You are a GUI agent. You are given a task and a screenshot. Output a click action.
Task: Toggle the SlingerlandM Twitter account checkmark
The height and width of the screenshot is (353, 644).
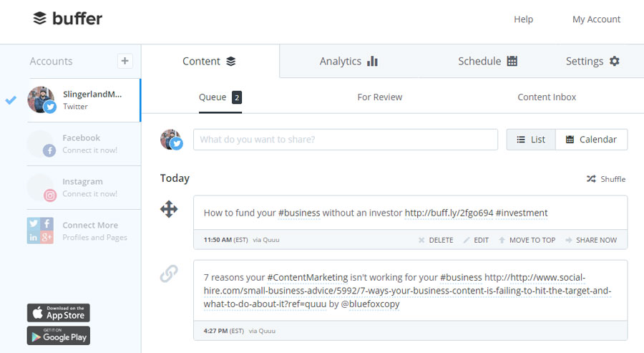pyautogui.click(x=11, y=100)
